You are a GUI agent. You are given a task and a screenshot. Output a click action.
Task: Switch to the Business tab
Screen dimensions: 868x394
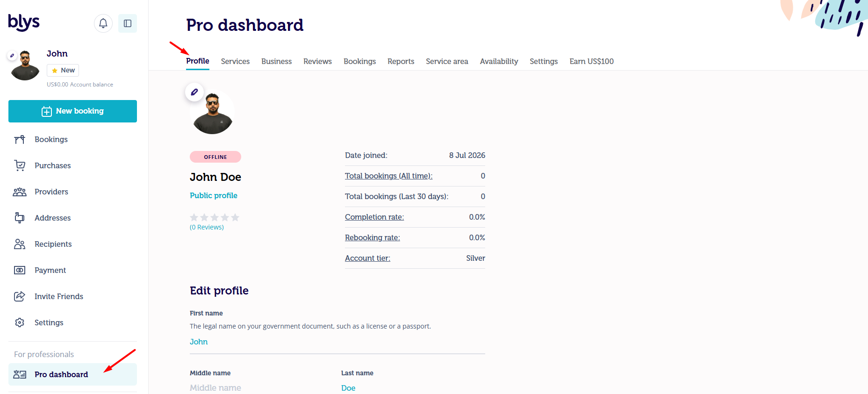tap(276, 61)
